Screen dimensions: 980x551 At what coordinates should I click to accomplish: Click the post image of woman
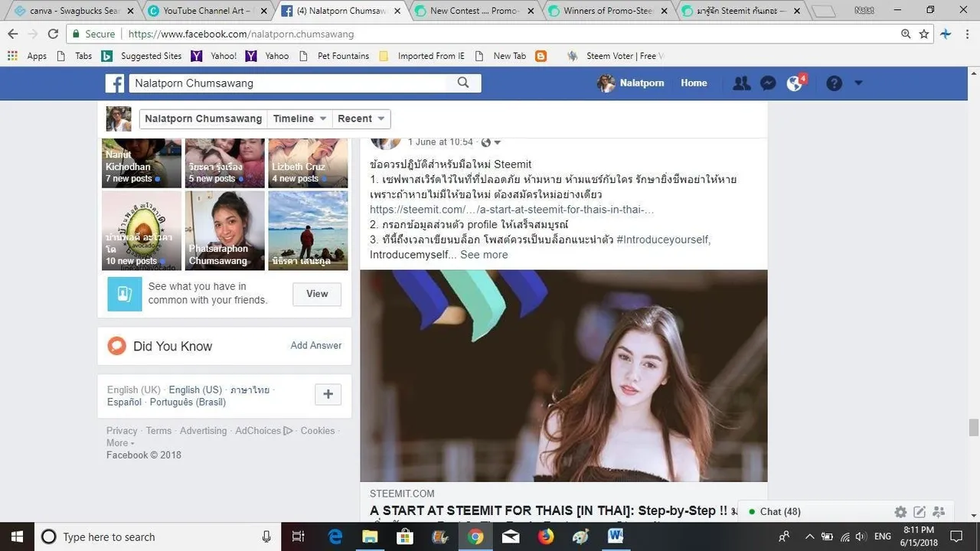click(563, 376)
